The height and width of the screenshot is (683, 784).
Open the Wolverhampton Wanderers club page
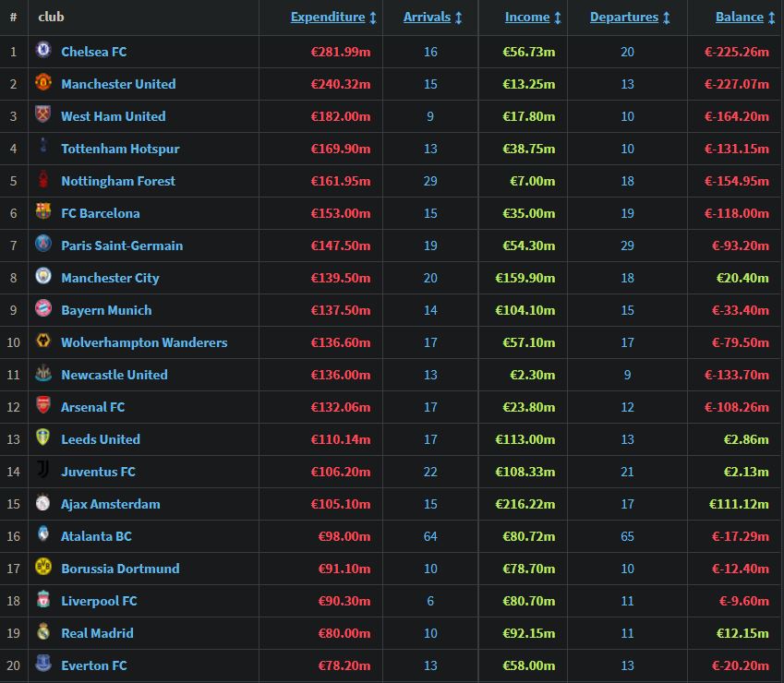(144, 342)
